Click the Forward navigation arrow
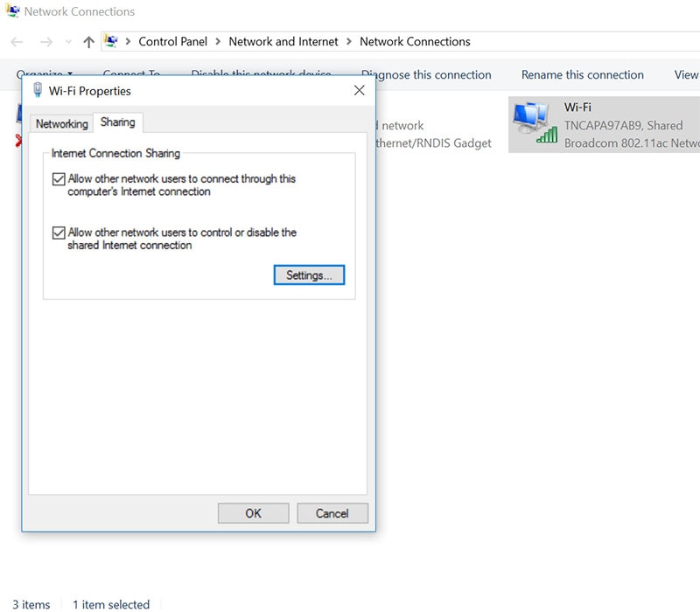 point(46,42)
